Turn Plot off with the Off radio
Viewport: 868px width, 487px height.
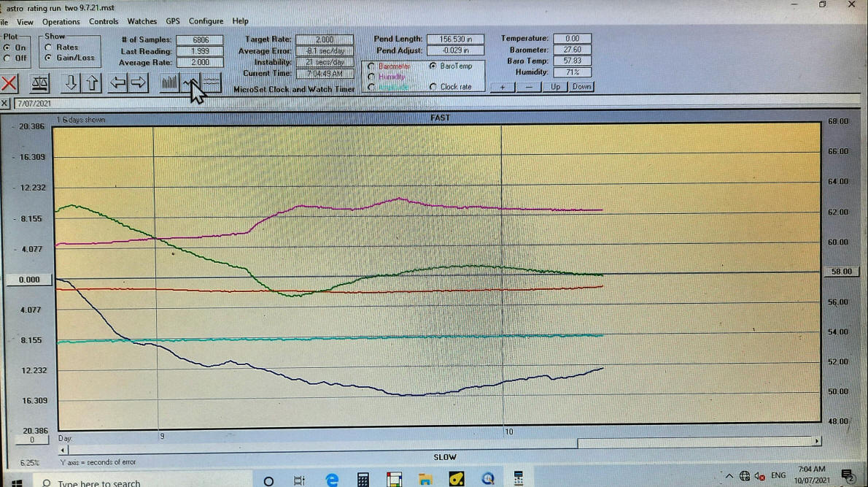[x=8, y=58]
